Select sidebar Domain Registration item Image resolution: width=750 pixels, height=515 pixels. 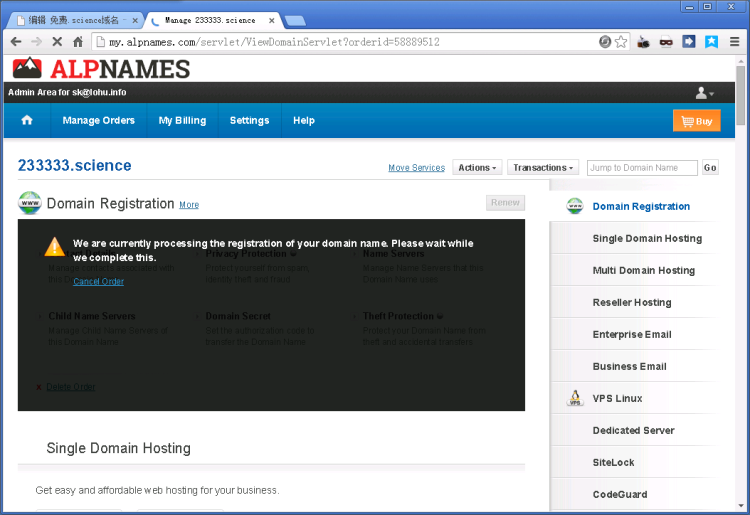(641, 207)
